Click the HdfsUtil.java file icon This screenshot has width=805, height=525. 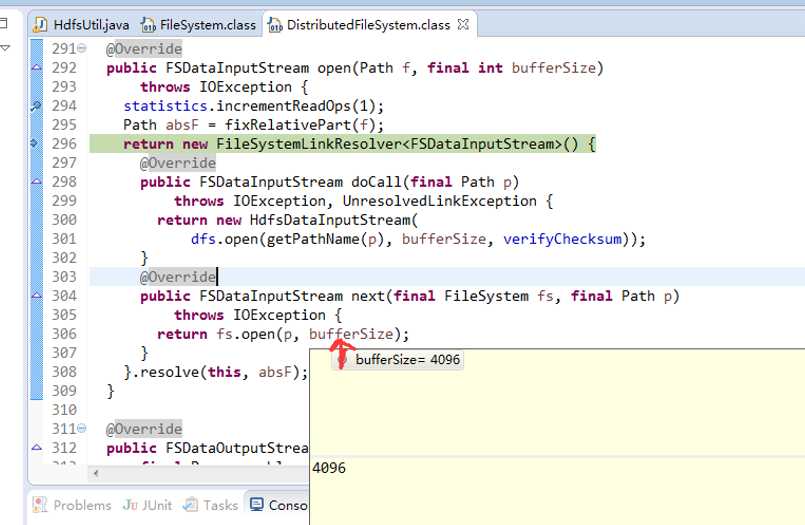tap(41, 25)
